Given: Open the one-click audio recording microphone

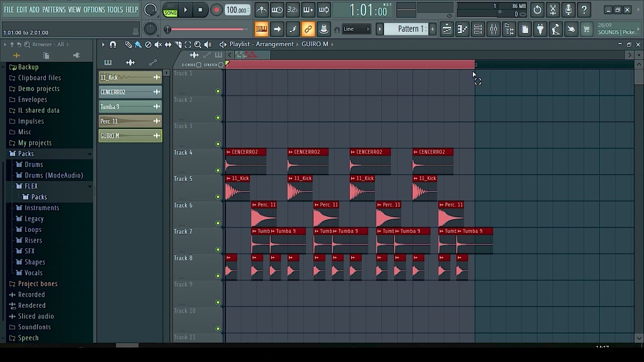Looking at the screenshot, I should tap(569, 10).
